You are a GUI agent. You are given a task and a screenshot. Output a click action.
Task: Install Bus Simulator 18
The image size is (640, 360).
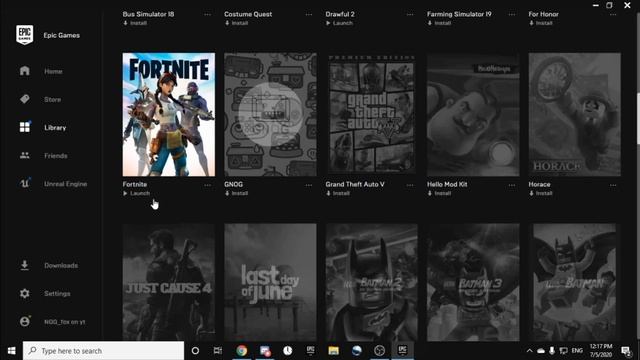135,23
